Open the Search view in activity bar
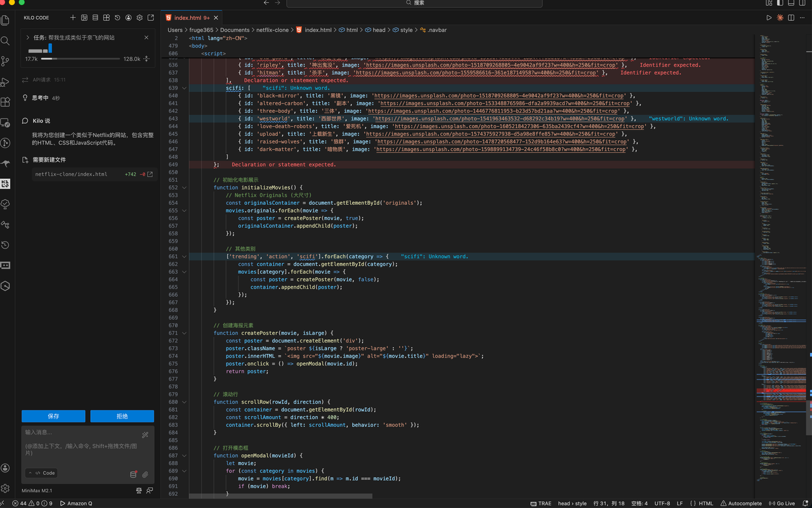This screenshot has height=508, width=812. point(5,41)
